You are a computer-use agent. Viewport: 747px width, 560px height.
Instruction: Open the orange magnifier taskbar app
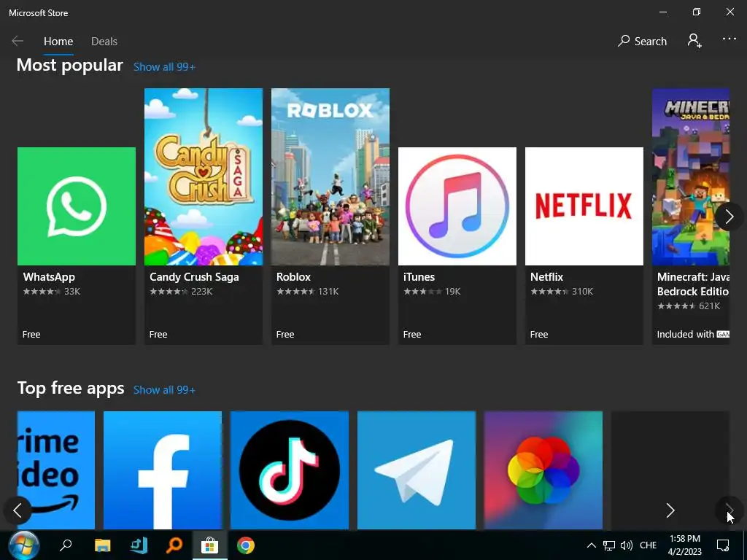click(x=174, y=545)
